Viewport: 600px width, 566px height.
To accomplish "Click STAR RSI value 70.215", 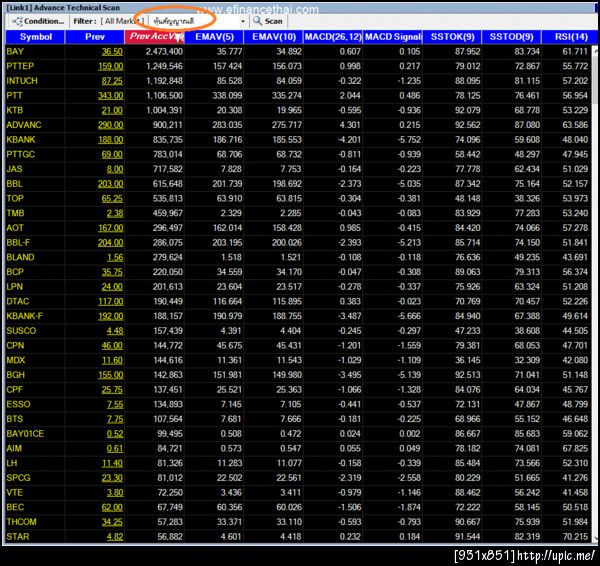I will [x=575, y=537].
